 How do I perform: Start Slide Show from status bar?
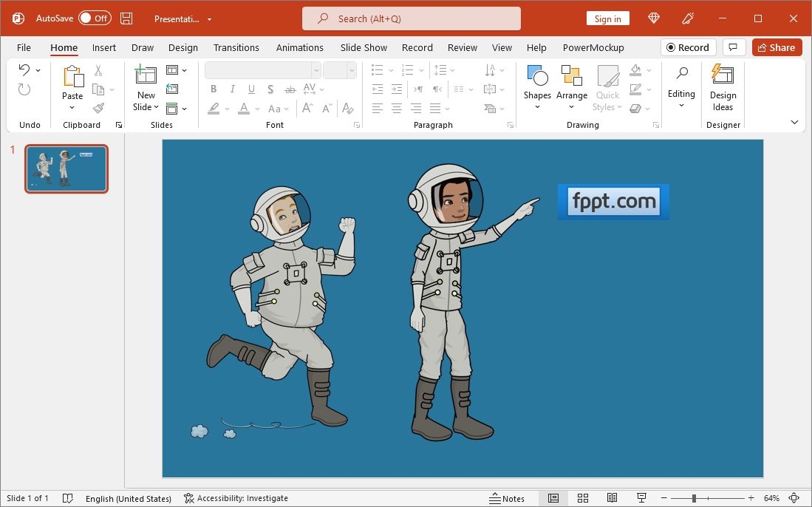641,498
